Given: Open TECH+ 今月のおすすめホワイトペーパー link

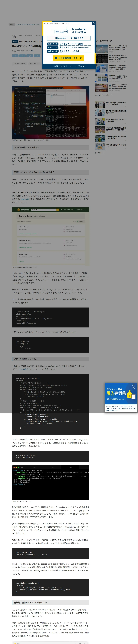Looking at the screenshot, I should (119, 406).
